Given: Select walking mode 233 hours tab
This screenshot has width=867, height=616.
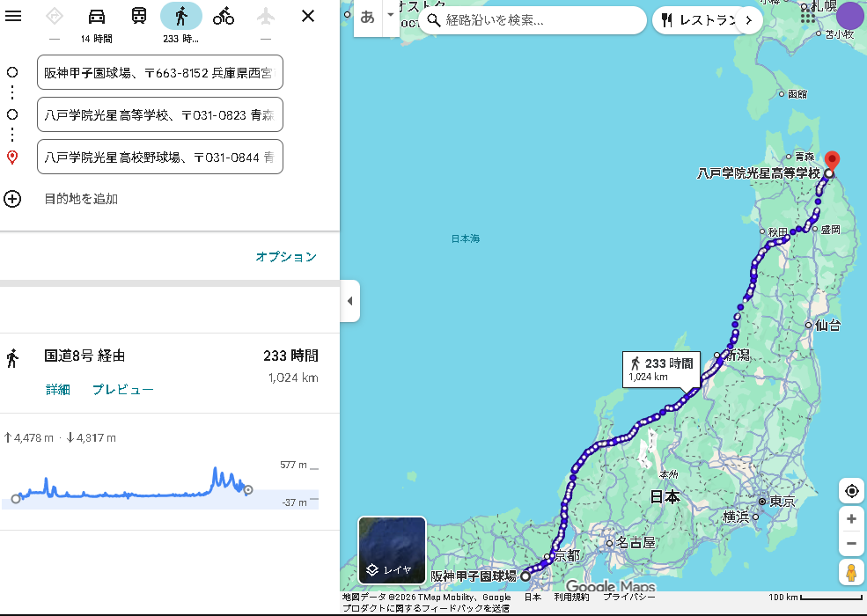Looking at the screenshot, I should (181, 16).
